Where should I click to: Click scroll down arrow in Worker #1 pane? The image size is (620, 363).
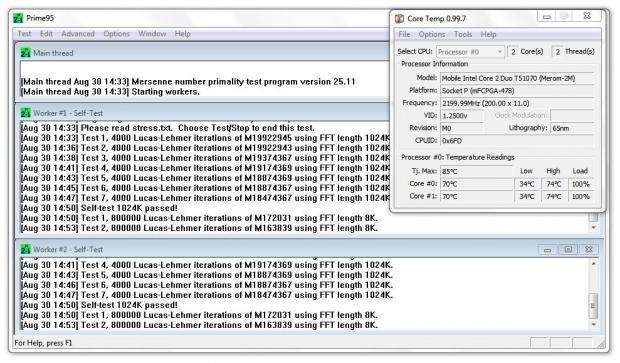(x=594, y=228)
